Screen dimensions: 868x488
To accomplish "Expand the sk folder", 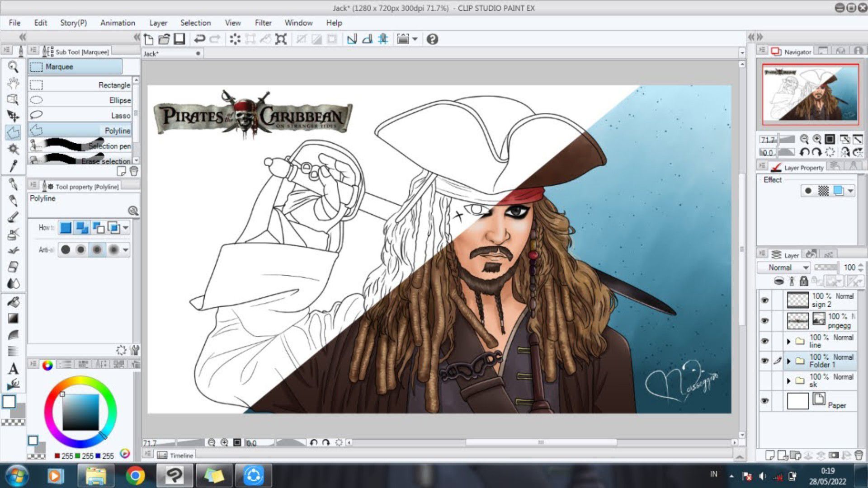I will tap(789, 381).
